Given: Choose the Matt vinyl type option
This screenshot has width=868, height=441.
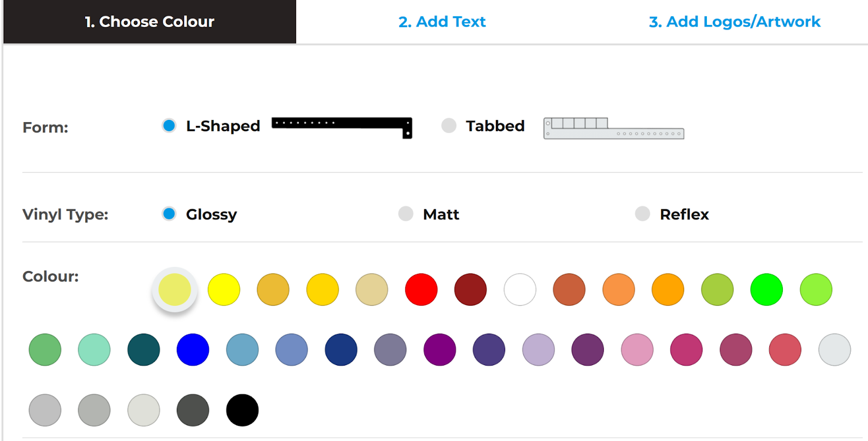Looking at the screenshot, I should (x=406, y=214).
